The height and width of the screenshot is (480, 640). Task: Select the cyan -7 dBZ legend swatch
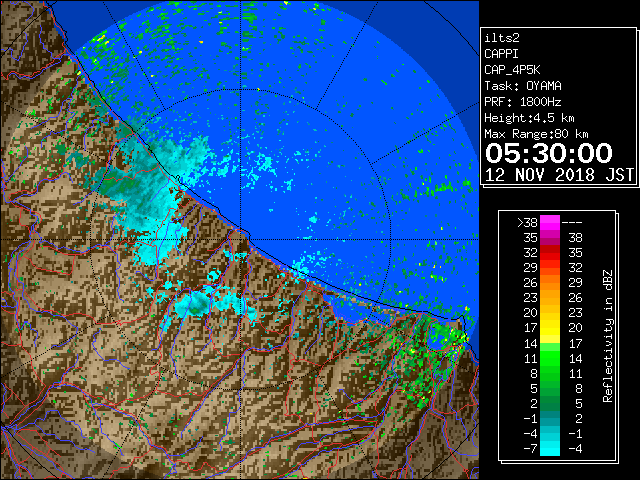tap(550, 448)
